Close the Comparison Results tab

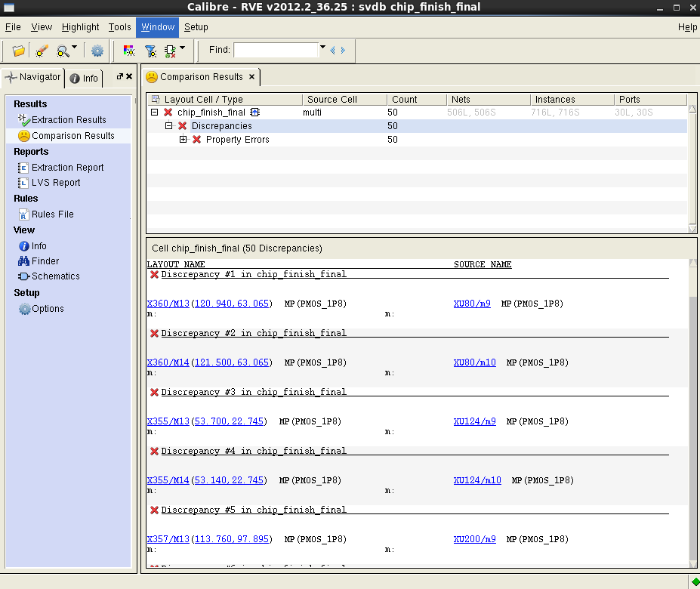coord(251,77)
